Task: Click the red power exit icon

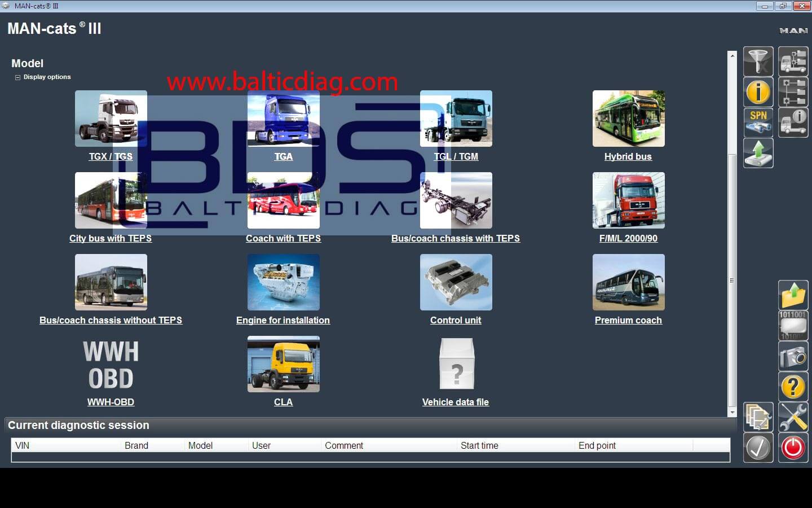Action: [x=793, y=448]
